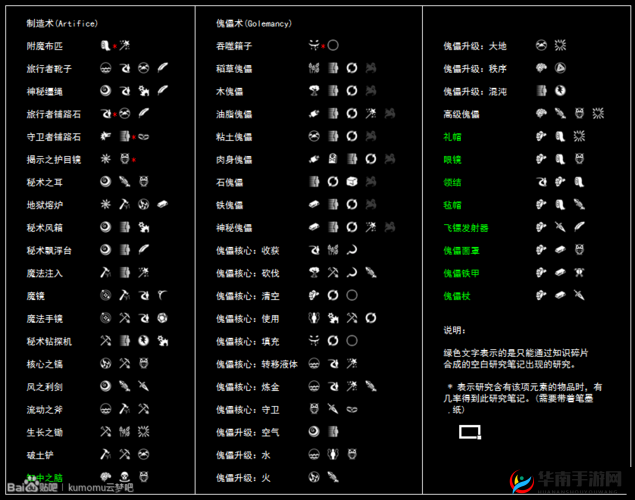Screen dimensions: 635x500
Task: Click the rotating arrows icon in 稻草傀儡 row
Action: coord(352,68)
